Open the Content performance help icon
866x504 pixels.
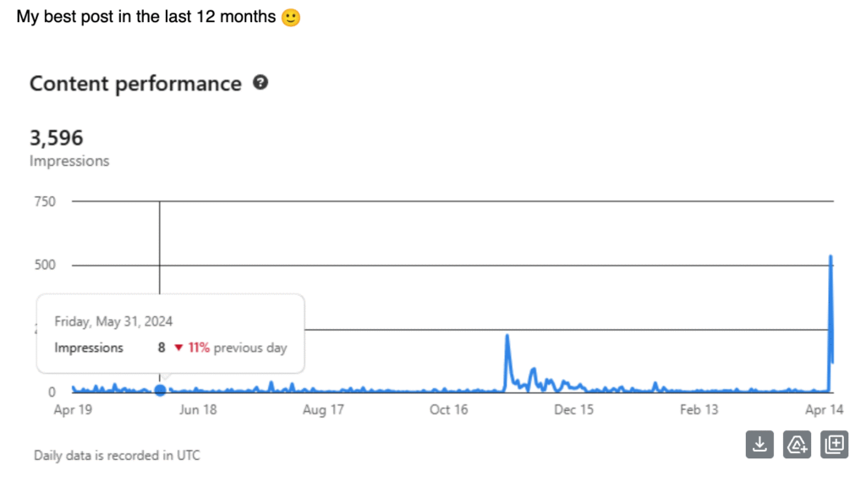click(x=260, y=83)
